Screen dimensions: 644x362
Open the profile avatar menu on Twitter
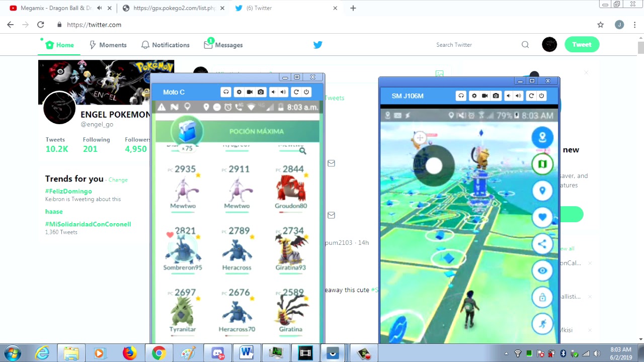tap(549, 45)
